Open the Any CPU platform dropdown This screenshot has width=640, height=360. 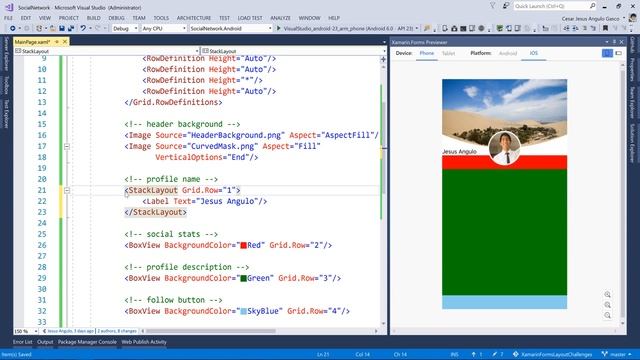(x=164, y=29)
